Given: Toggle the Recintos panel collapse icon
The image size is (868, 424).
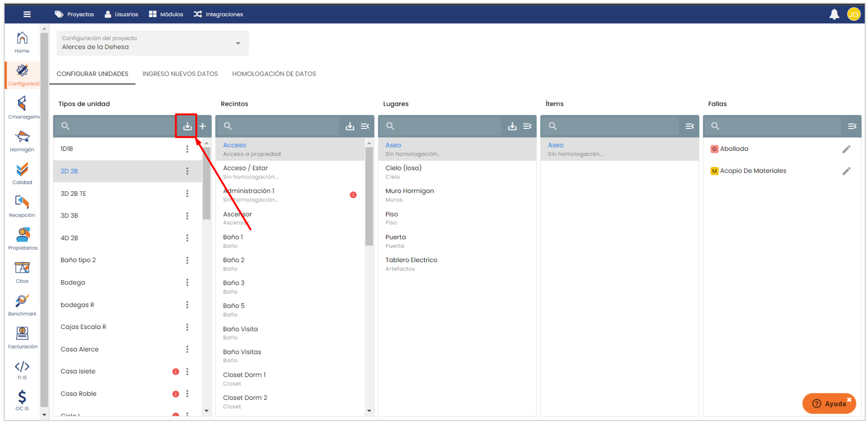Looking at the screenshot, I should (365, 126).
